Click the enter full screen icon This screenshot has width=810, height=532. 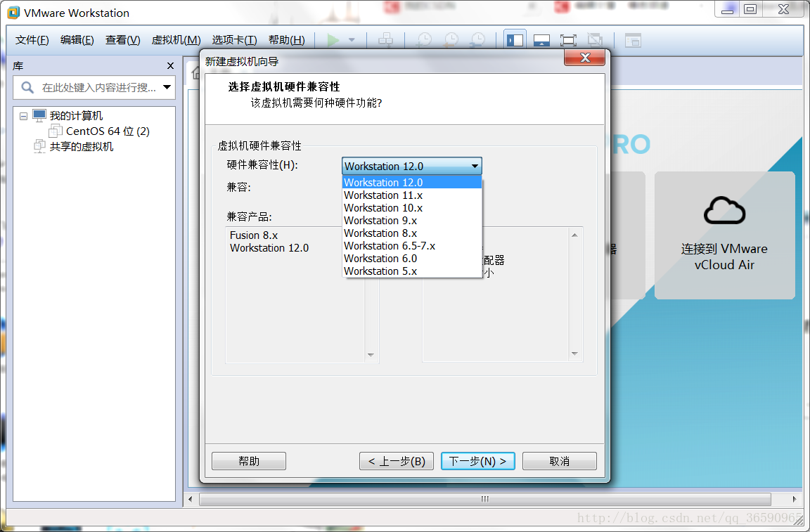(x=568, y=40)
